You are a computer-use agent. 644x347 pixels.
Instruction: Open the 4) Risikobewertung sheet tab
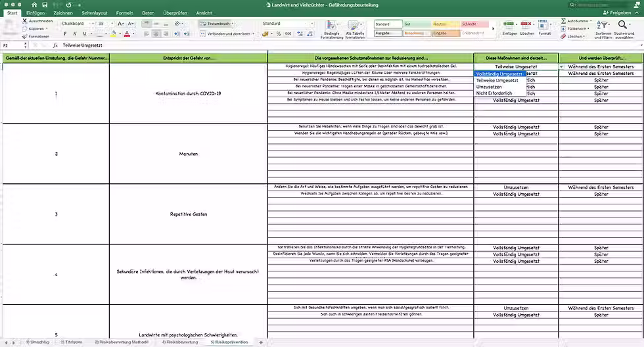[180, 342]
